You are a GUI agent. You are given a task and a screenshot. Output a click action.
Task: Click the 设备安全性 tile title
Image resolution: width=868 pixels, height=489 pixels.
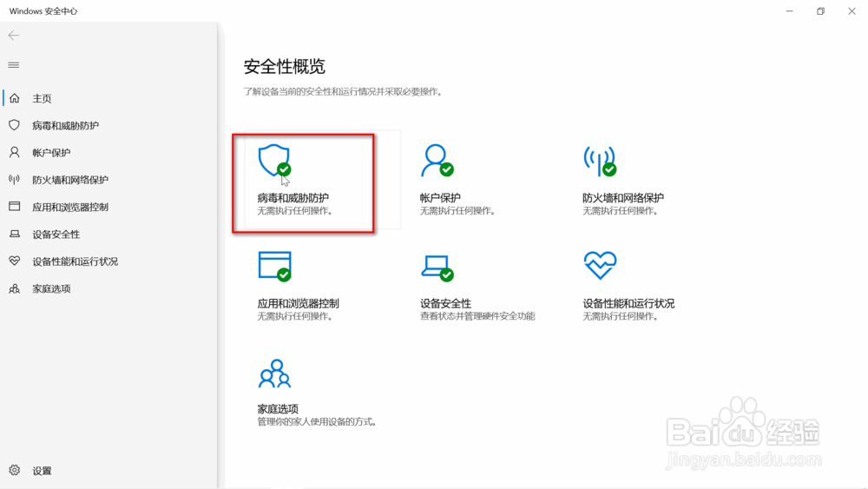(x=445, y=303)
